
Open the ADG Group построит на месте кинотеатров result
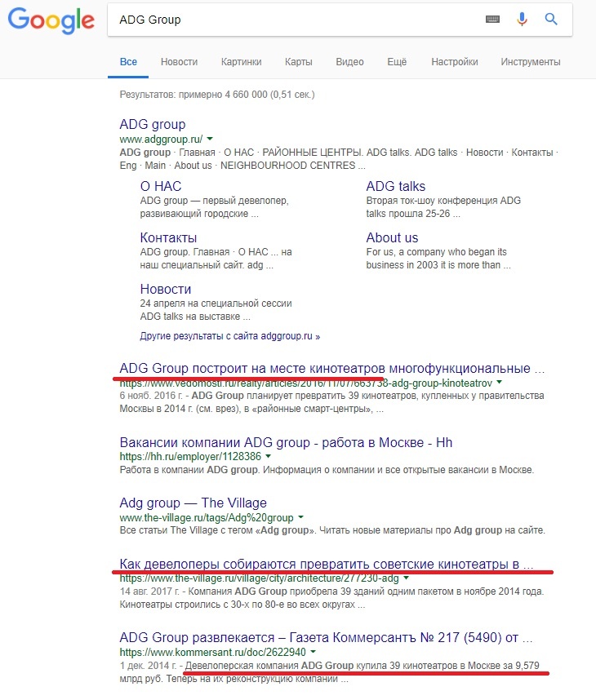[332, 368]
